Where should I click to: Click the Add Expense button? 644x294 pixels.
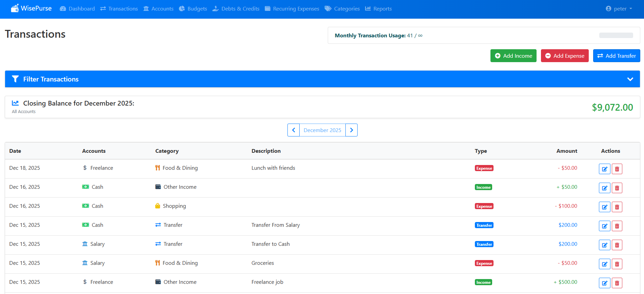(565, 56)
